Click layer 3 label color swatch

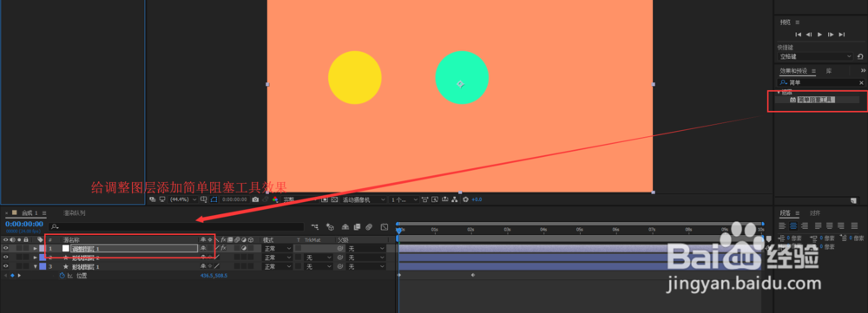[x=43, y=266]
